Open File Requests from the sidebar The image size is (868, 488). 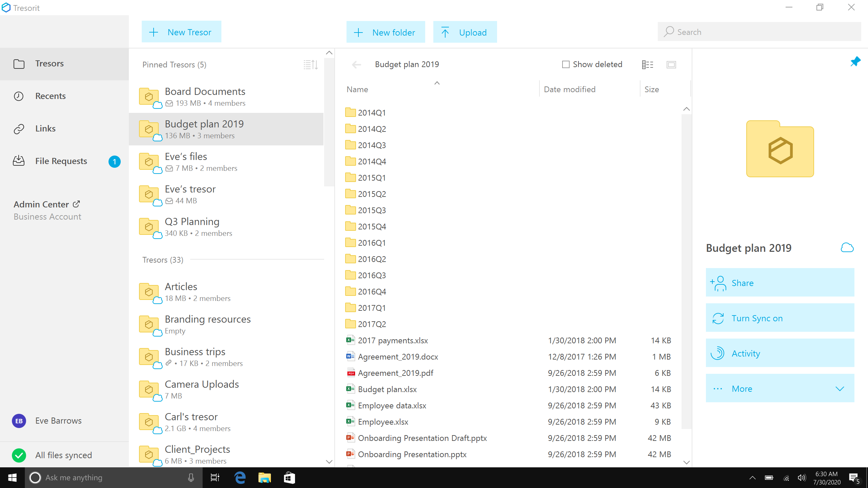[x=61, y=161]
